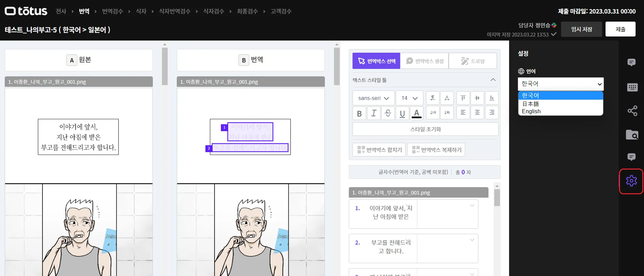The image size is (644, 276).
Task: Click the Slack icon next to 정민승
Action: 554,25
